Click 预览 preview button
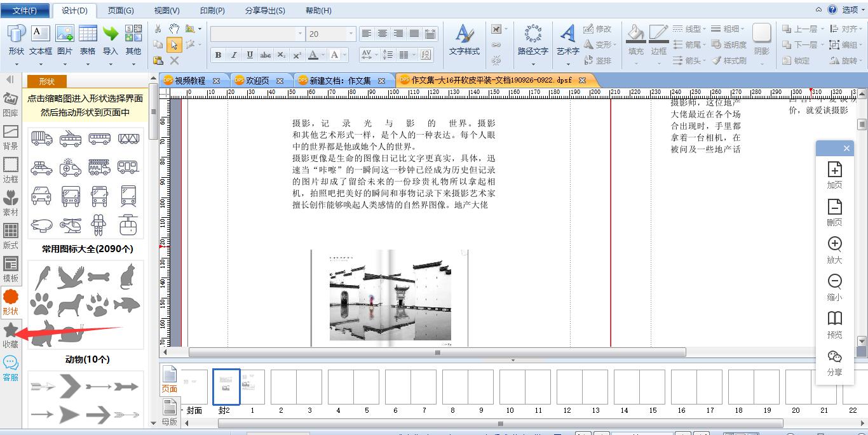This screenshot has width=868, height=435. click(x=834, y=325)
